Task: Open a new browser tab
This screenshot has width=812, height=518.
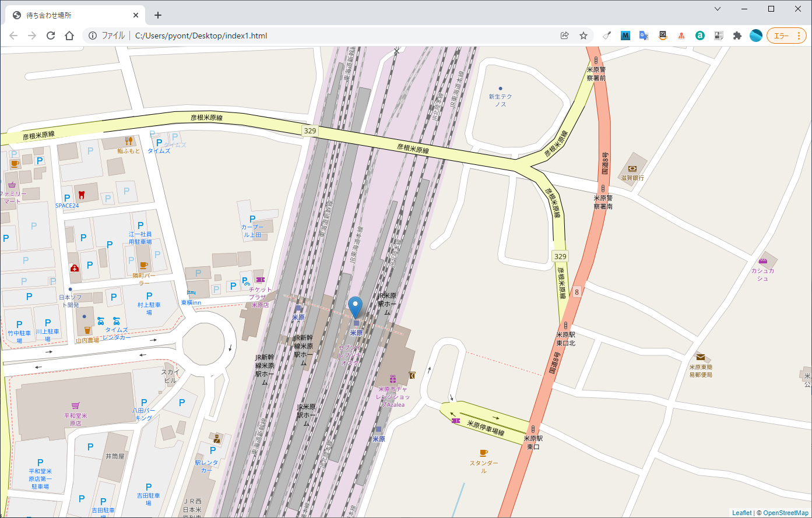Action: point(157,16)
